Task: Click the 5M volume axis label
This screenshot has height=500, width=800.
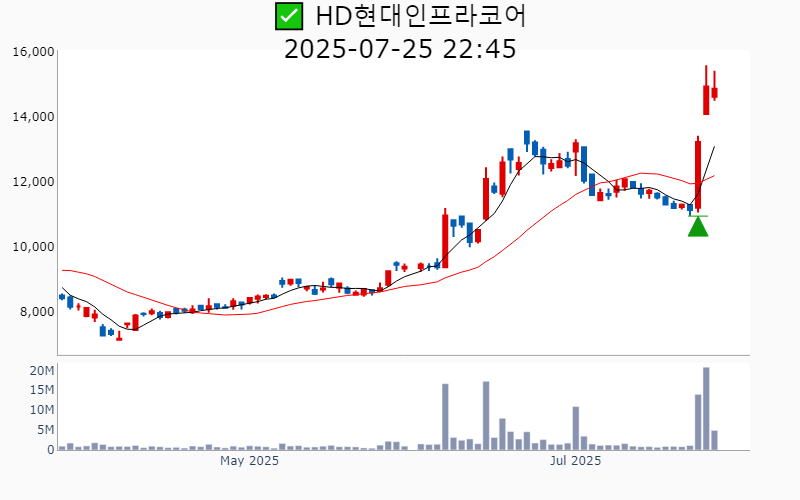Action: pyautogui.click(x=45, y=430)
